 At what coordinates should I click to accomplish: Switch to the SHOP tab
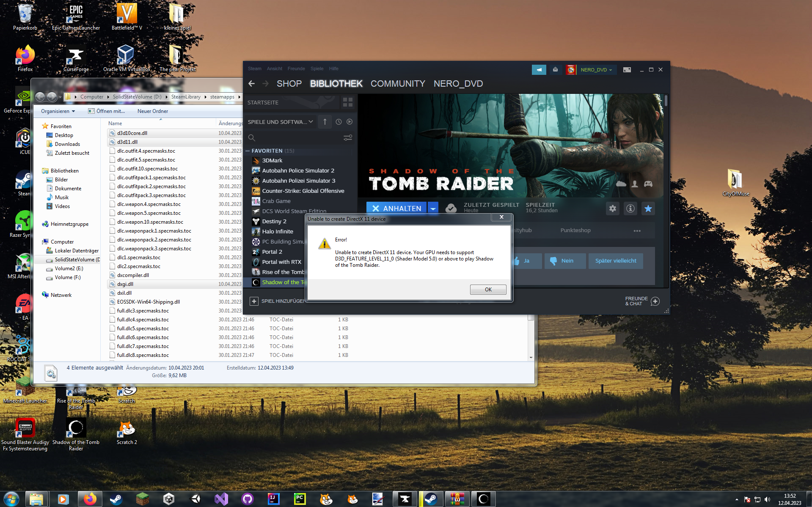[289, 84]
